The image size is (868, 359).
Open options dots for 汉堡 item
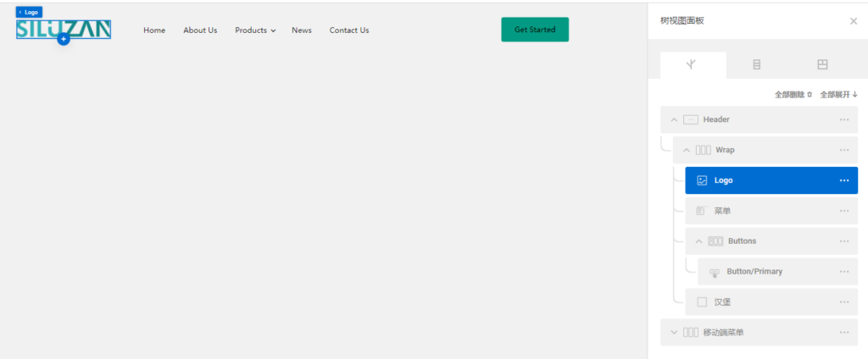click(844, 302)
